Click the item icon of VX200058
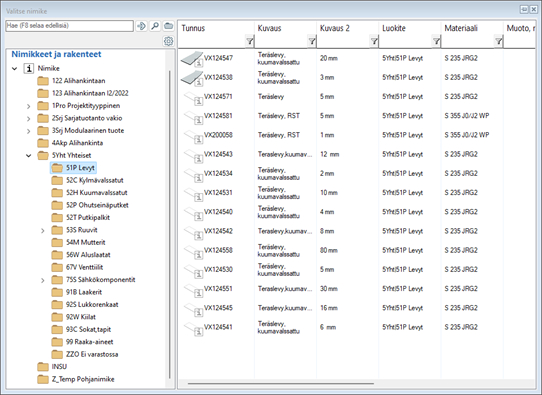 click(x=193, y=136)
